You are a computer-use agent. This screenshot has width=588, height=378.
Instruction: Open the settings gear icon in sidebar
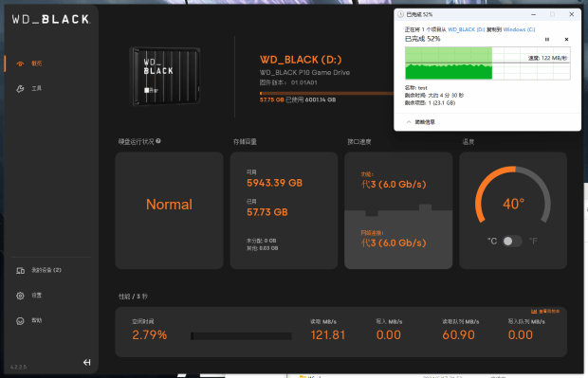(x=20, y=296)
